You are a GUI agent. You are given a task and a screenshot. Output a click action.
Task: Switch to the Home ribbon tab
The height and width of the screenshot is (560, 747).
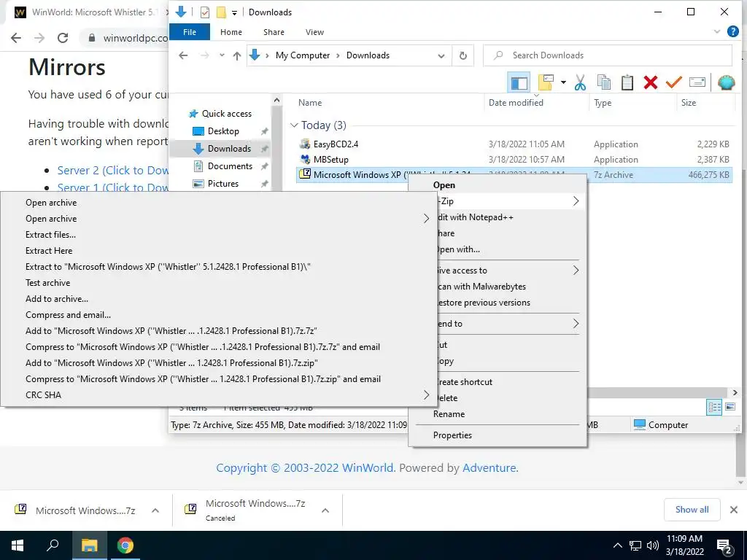tap(231, 32)
